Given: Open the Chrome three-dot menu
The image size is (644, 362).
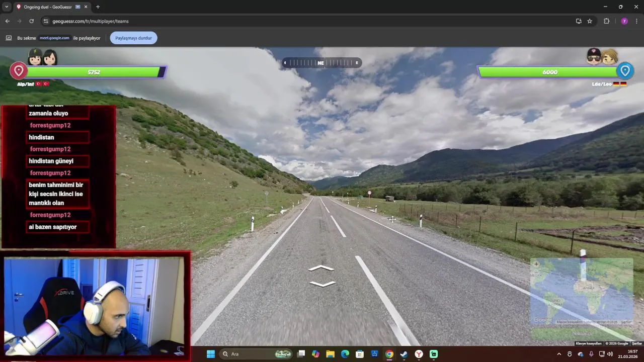Looking at the screenshot, I should [636, 21].
